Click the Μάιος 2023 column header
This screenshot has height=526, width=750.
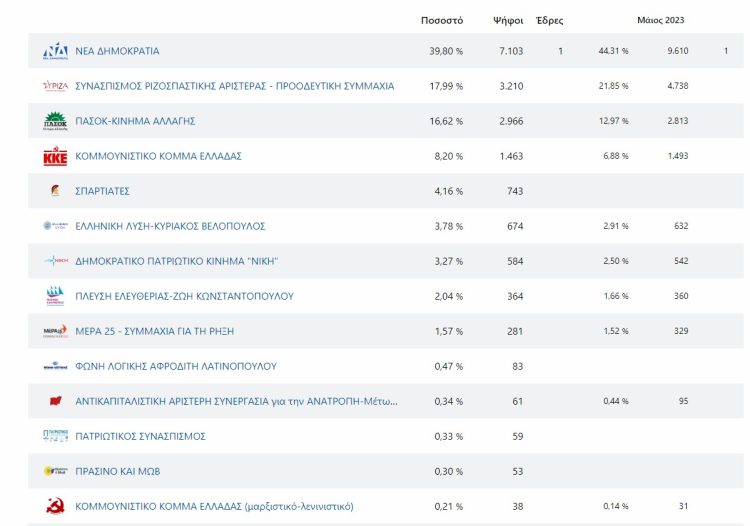click(661, 20)
